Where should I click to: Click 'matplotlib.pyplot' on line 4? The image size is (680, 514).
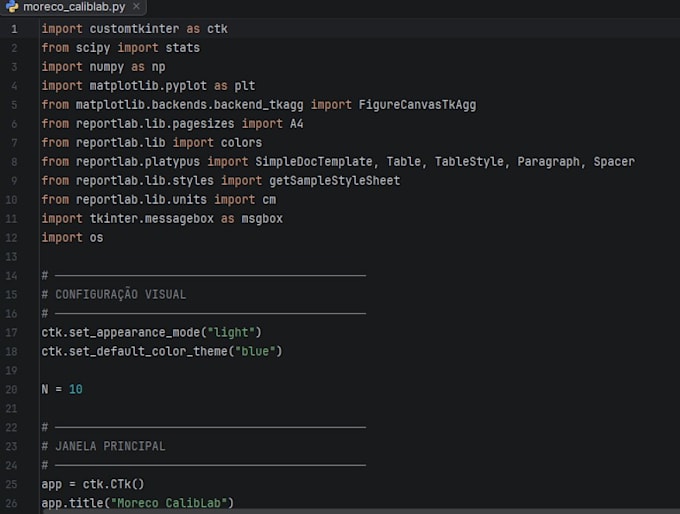coord(148,86)
